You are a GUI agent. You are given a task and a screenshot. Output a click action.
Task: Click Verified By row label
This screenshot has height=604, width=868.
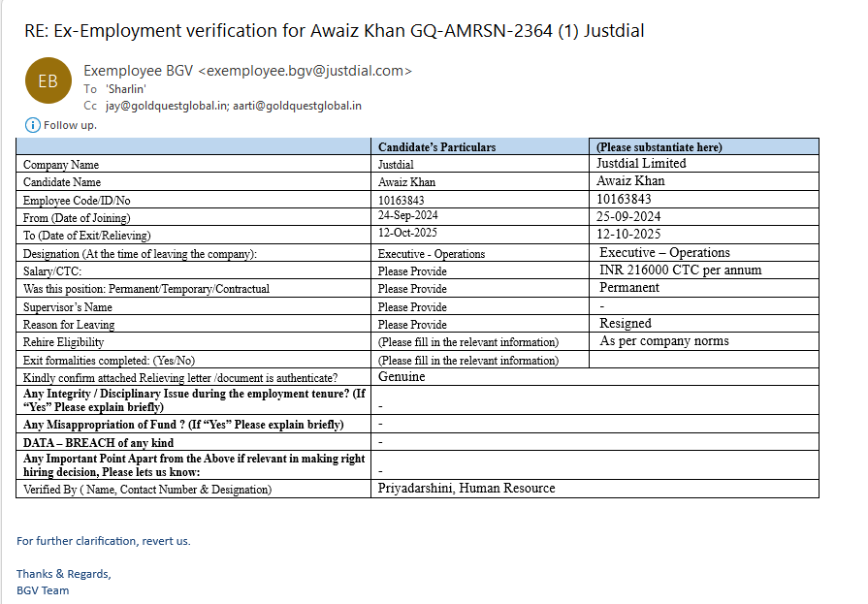pos(147,490)
